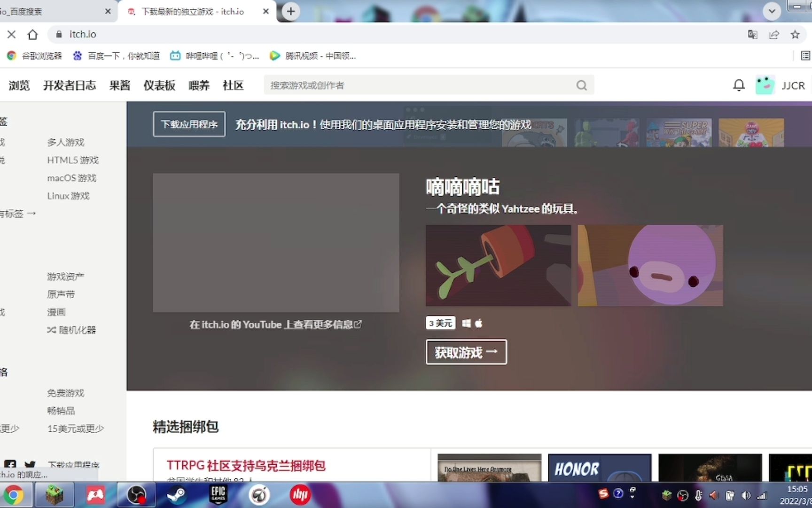Click the featured game video placeholder
The height and width of the screenshot is (508, 812).
[x=276, y=243]
